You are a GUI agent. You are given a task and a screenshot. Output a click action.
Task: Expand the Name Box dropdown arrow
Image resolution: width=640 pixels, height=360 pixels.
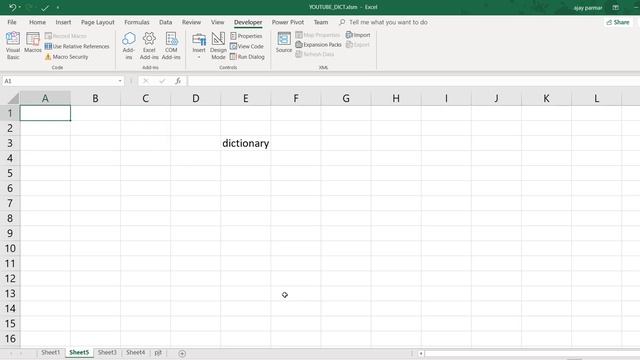pyautogui.click(x=120, y=81)
